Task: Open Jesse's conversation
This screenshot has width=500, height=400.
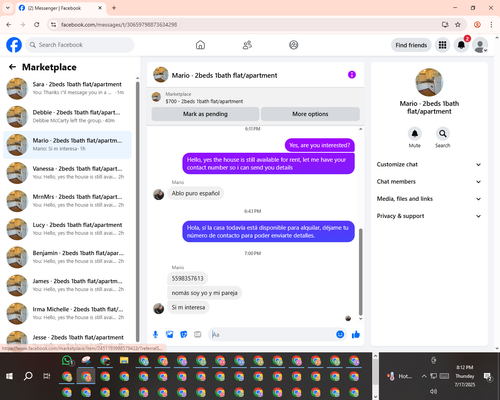Action: [68, 337]
